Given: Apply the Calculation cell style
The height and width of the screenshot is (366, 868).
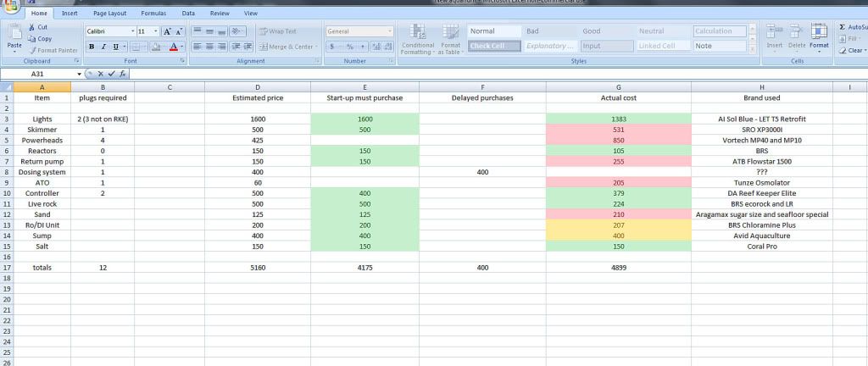Looking at the screenshot, I should 721,31.
